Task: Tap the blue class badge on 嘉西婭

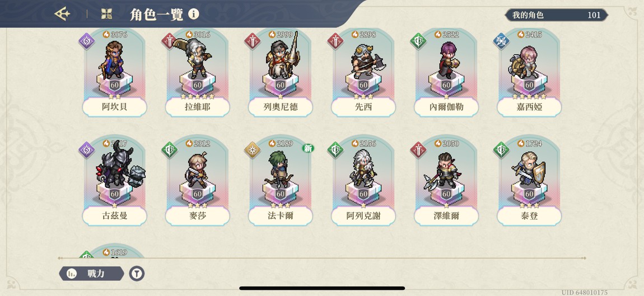Action: coord(501,41)
